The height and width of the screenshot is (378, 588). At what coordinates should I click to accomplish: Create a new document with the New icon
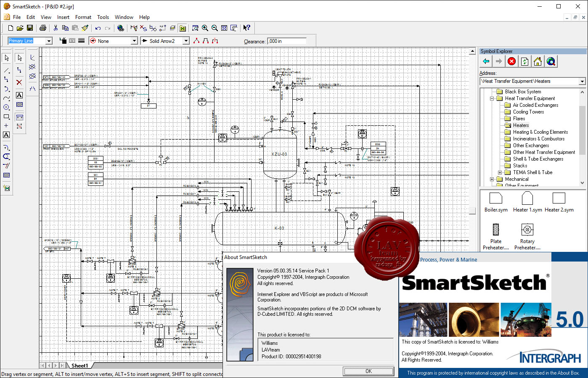coord(11,28)
